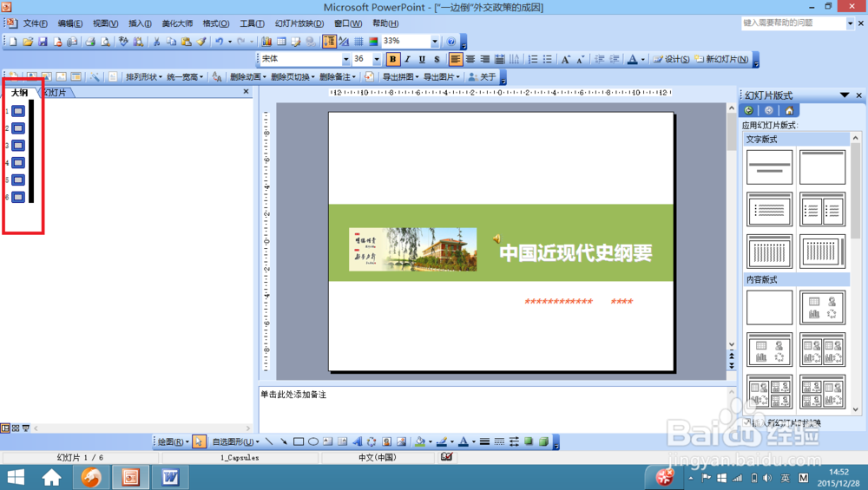Insert a chart with the chart icon
The width and height of the screenshot is (868, 490).
pyautogui.click(x=266, y=42)
